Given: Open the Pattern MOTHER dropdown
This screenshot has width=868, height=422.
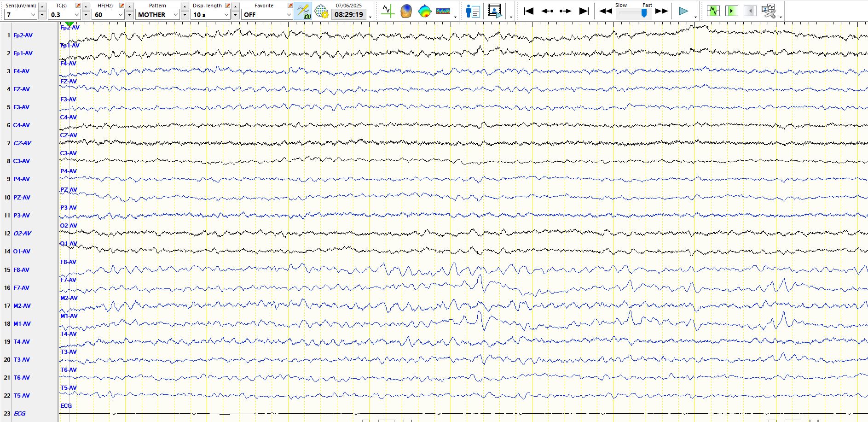Looking at the screenshot, I should point(175,15).
